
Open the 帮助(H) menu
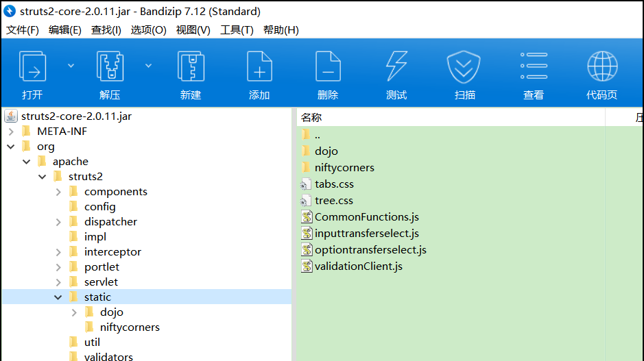[x=281, y=30]
